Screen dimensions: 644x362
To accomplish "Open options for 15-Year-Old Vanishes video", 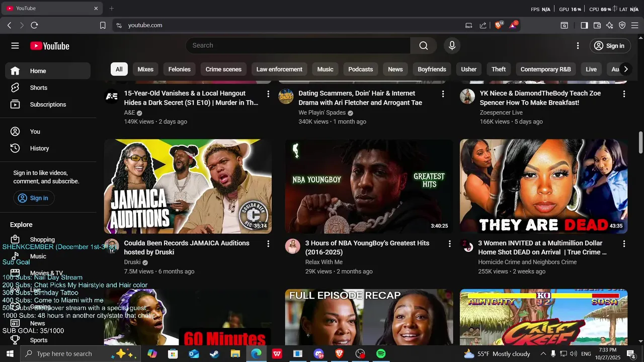I will (x=268, y=94).
